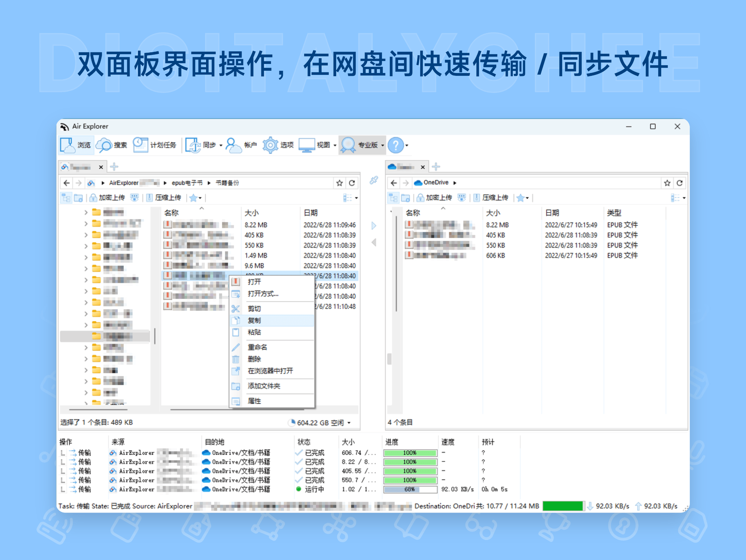This screenshot has height=560, width=746.
Task: Open the 搜索 (Search) tool
Action: pos(112,145)
